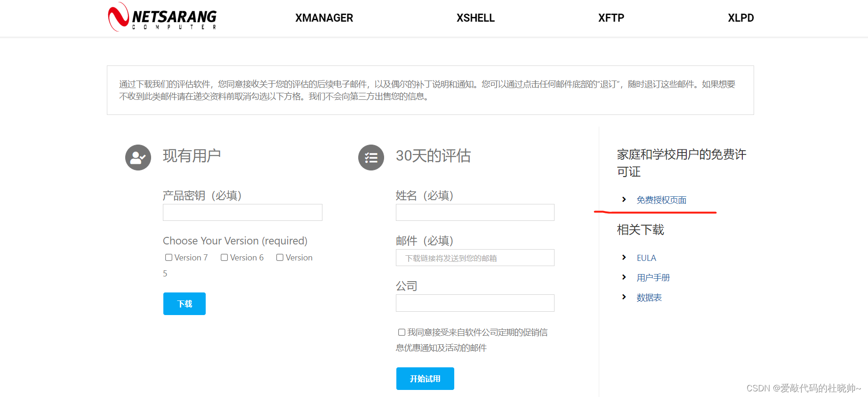Focus the 邮件 email input field
This screenshot has height=397, width=868.
point(475,258)
